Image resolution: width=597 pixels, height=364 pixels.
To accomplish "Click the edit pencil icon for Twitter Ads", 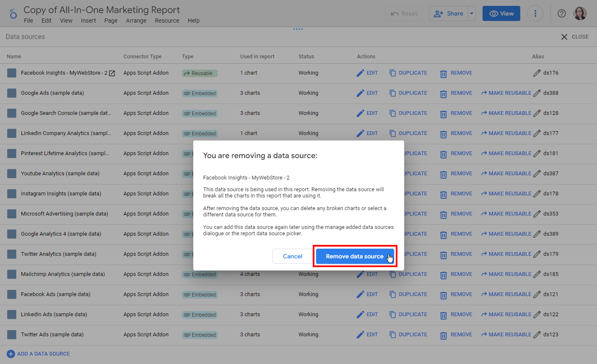I will click(x=361, y=335).
